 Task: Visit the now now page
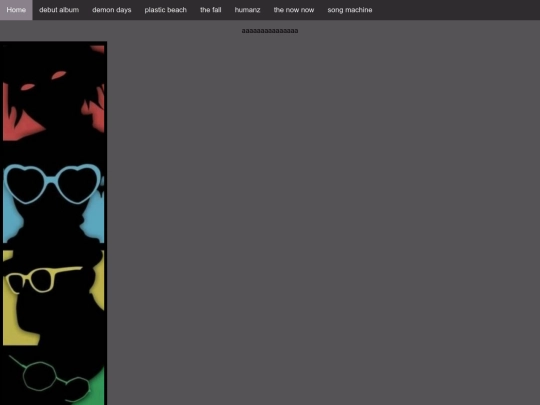coord(294,10)
